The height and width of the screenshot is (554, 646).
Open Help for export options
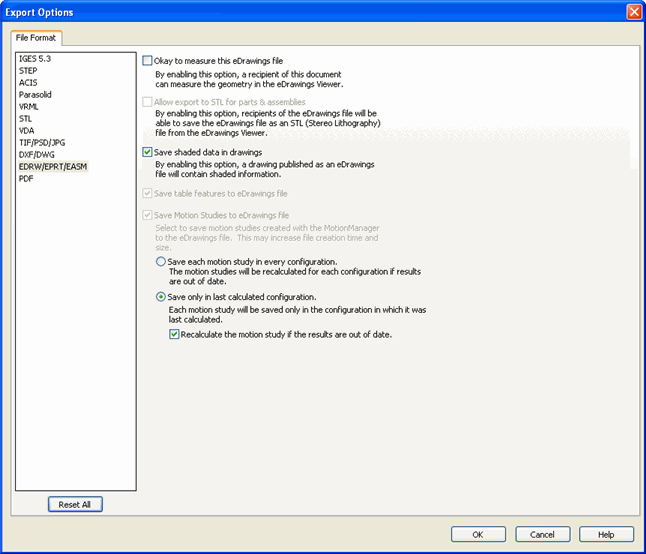pyautogui.click(x=606, y=535)
